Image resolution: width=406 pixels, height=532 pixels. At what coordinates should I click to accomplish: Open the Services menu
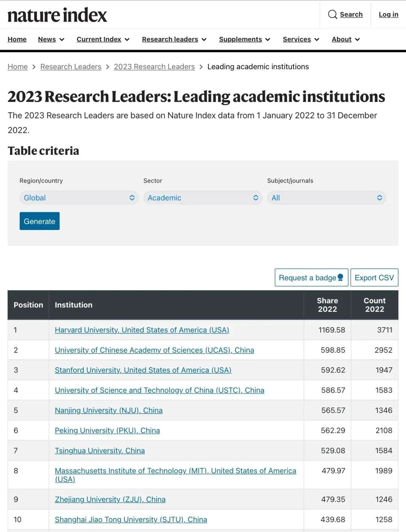coord(301,39)
